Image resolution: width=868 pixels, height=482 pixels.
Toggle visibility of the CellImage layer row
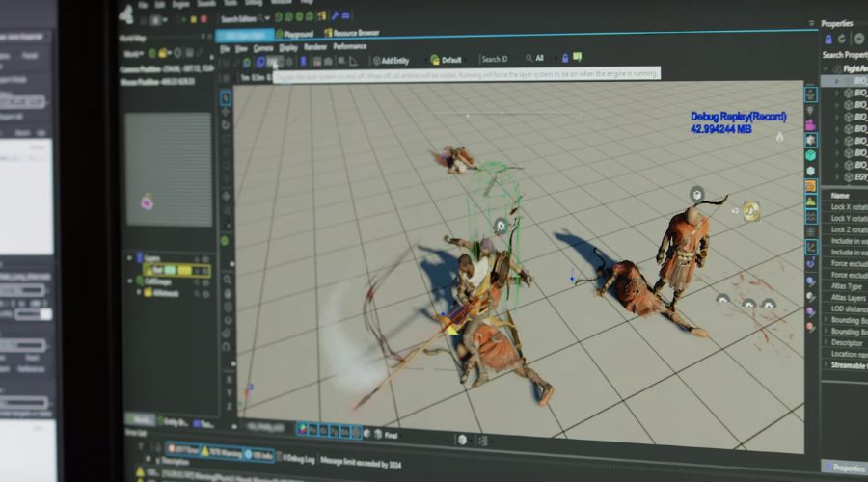pos(205,281)
